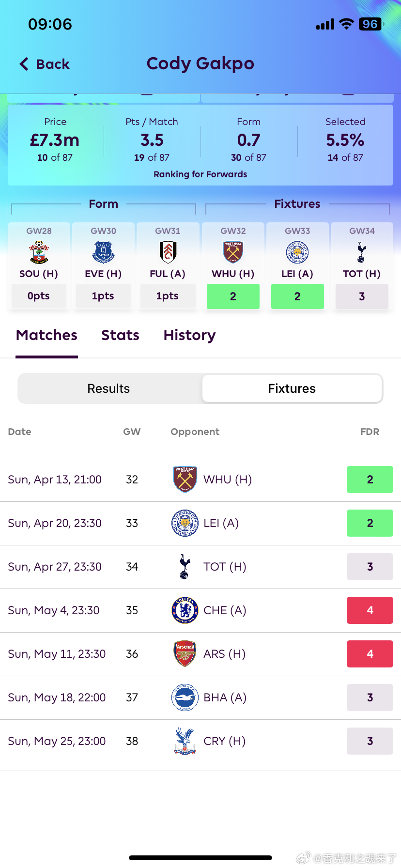Open the GW34 TOT (H) fixture card
This screenshot has width=401, height=868.
click(x=362, y=265)
